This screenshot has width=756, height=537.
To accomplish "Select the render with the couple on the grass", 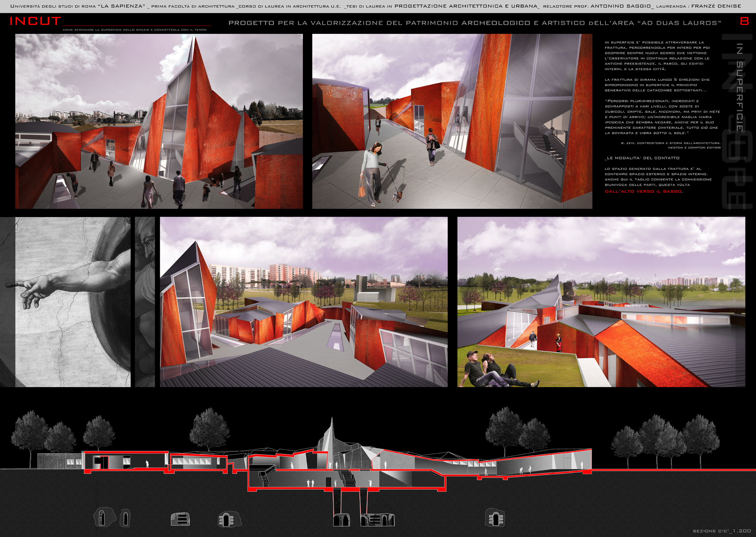I will coord(601,302).
